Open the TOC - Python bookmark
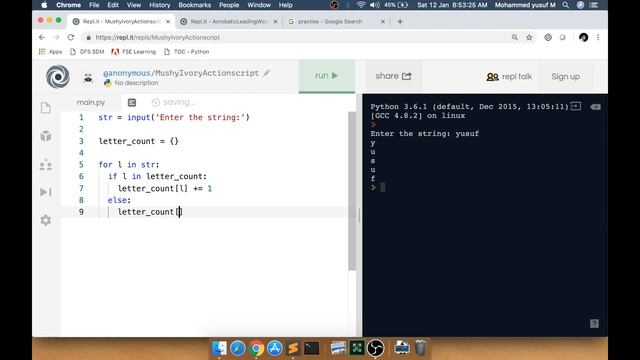Screen dimensions: 640x360 point(187,52)
